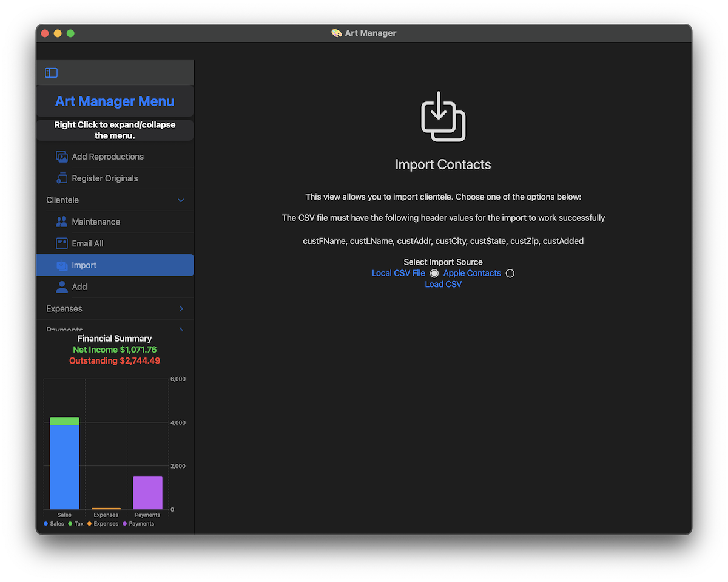Open the Register Originals menu item

click(105, 178)
